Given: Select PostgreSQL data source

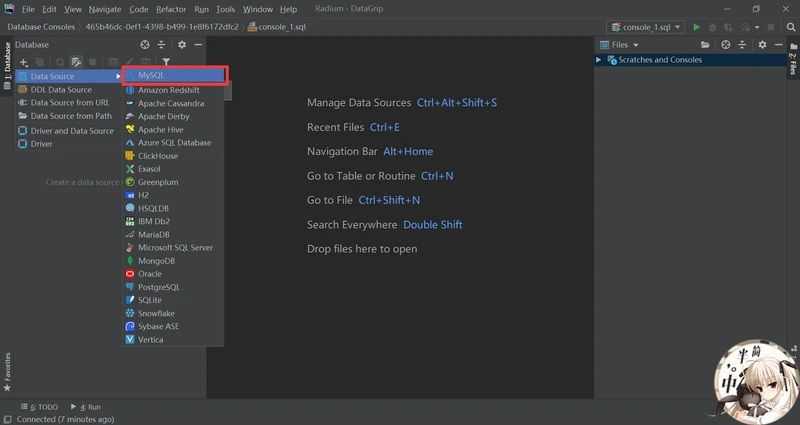Looking at the screenshot, I should pos(173,287).
